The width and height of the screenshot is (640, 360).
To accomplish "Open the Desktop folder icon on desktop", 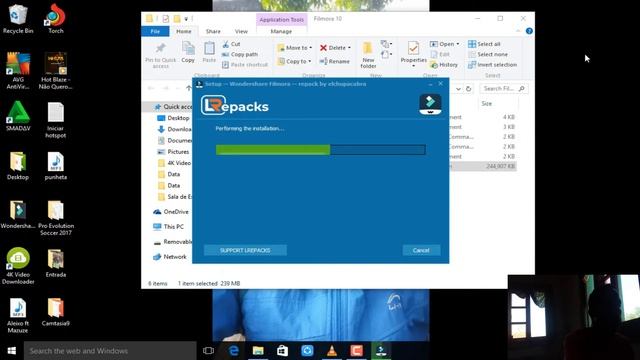I will [18, 166].
